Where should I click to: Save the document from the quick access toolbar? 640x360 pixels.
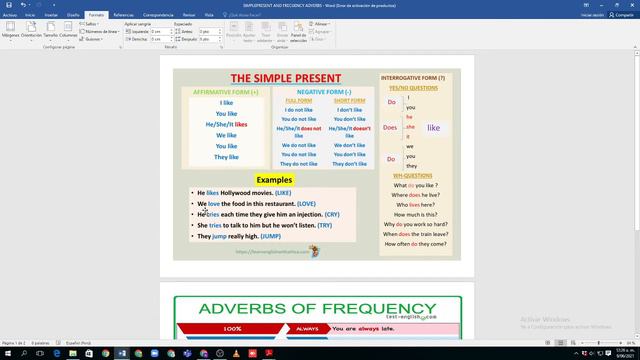tap(9, 5)
